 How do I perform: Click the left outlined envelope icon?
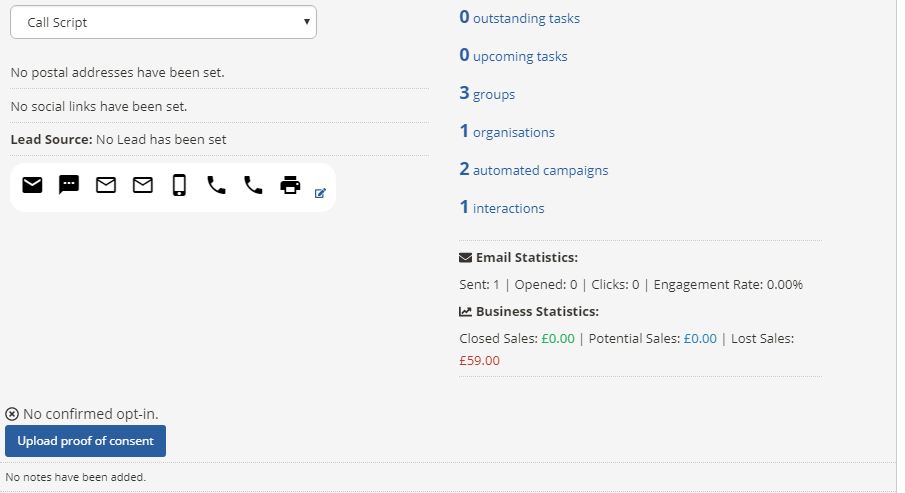(106, 185)
